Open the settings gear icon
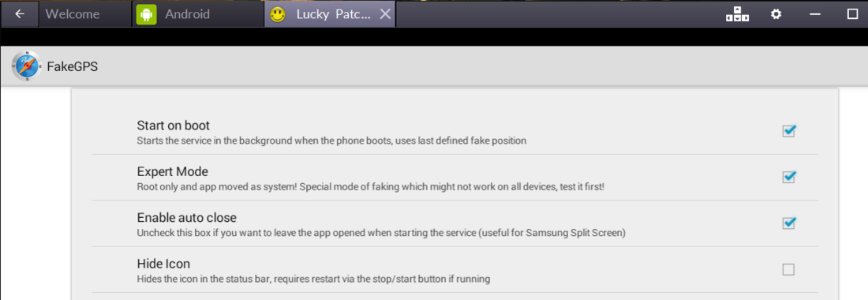This screenshot has height=300, width=868. coord(776,14)
